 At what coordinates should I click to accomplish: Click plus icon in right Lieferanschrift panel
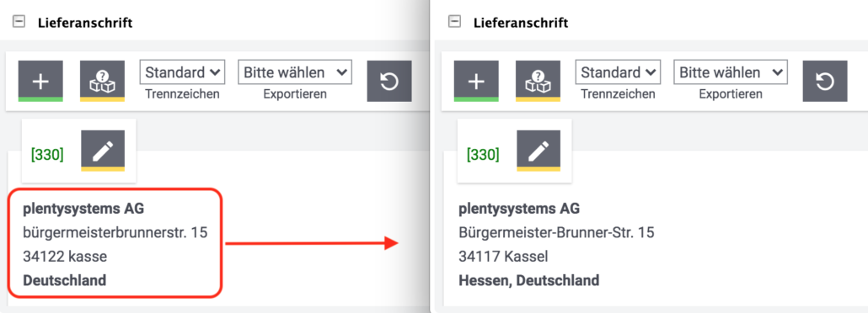tap(476, 82)
